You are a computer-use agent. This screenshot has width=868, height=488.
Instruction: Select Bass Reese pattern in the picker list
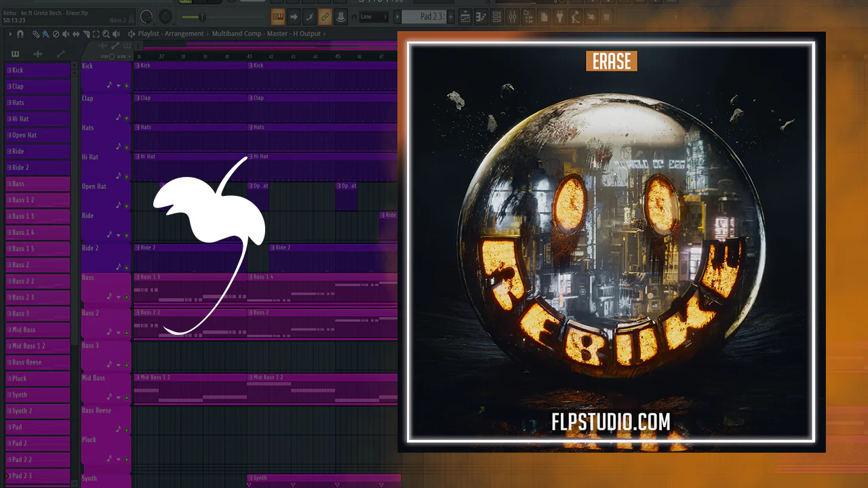point(37,363)
